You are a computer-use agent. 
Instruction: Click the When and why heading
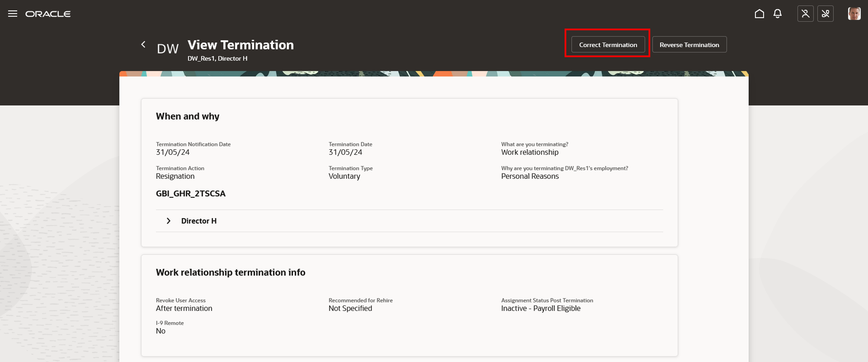coord(187,116)
